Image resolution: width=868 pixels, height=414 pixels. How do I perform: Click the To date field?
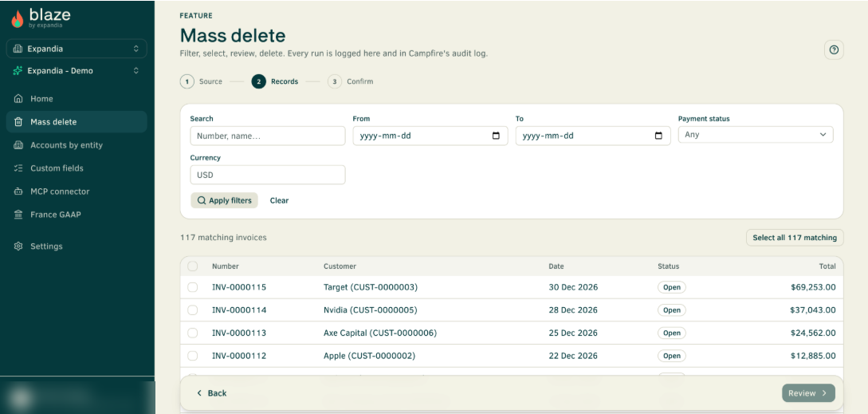(593, 136)
